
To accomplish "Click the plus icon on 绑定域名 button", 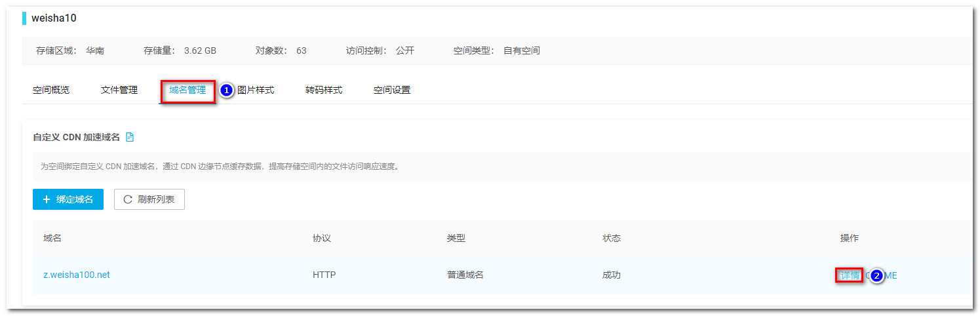I will [47, 199].
